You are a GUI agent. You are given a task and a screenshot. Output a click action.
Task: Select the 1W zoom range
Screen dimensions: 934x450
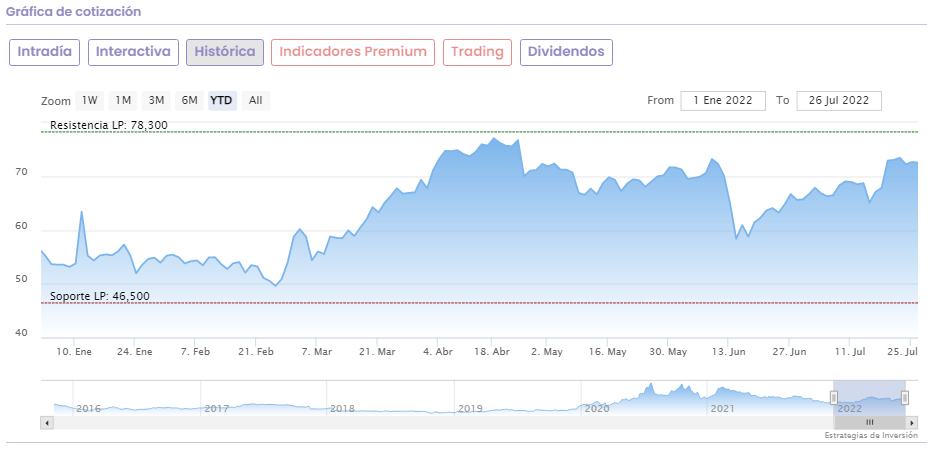tap(90, 100)
